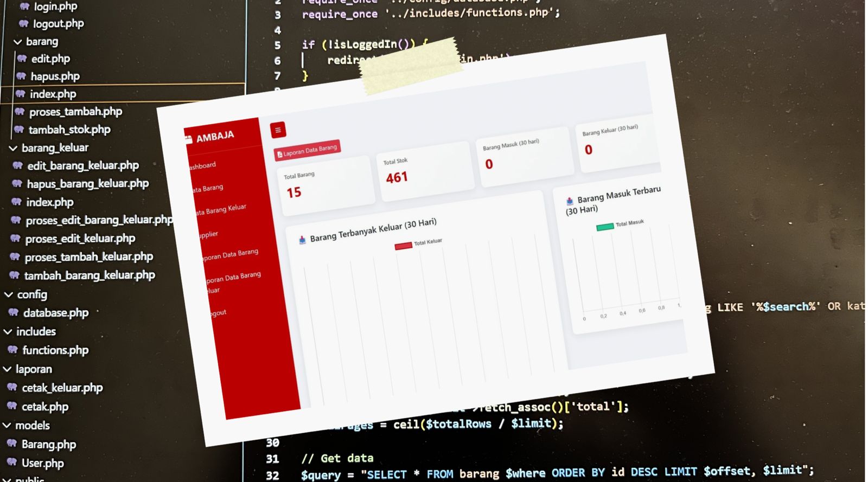Open hapus_barang_keluar.php in file tree
Screen dimensions: 868x482
[x=87, y=184]
